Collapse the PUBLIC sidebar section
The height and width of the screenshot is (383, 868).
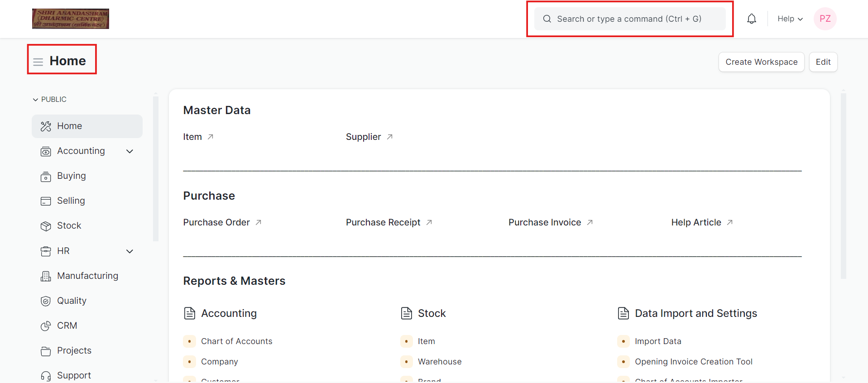coord(49,99)
